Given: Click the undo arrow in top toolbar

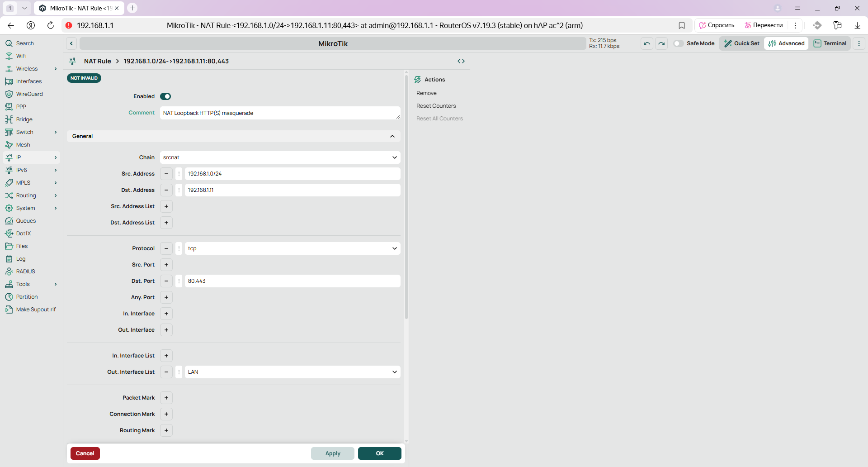Looking at the screenshot, I should coord(647,43).
